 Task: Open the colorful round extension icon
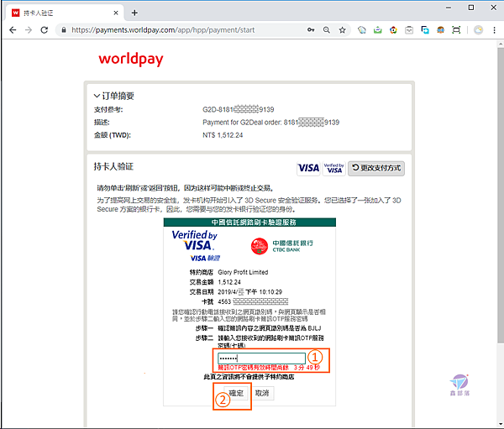click(393, 30)
